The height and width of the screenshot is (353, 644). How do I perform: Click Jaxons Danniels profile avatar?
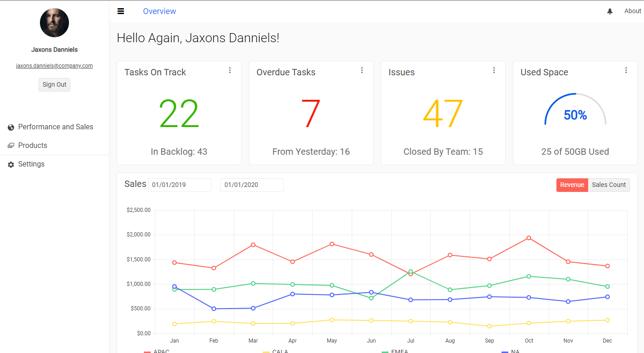pyautogui.click(x=54, y=23)
